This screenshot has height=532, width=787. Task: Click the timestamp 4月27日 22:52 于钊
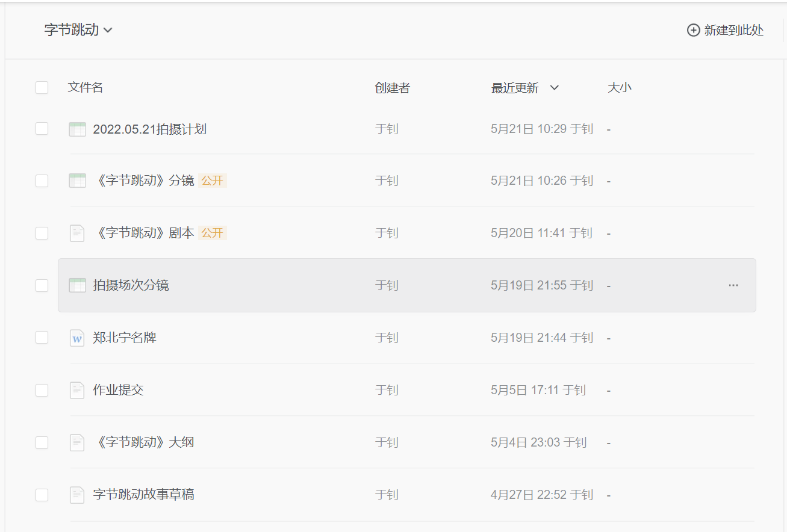pos(542,495)
